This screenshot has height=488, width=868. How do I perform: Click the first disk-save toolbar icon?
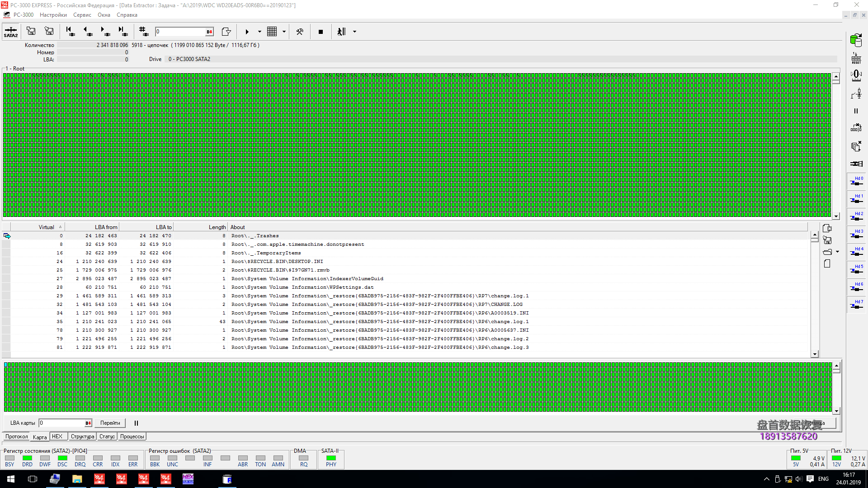(31, 31)
